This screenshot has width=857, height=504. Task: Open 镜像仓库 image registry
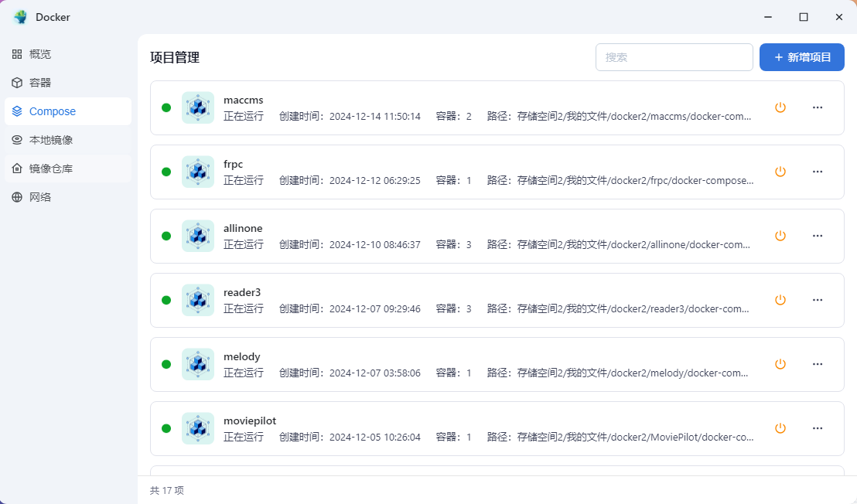(68, 169)
